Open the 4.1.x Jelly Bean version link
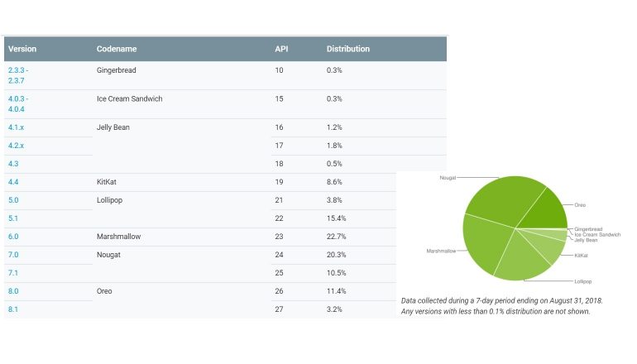The width and height of the screenshot is (637, 364). point(16,127)
